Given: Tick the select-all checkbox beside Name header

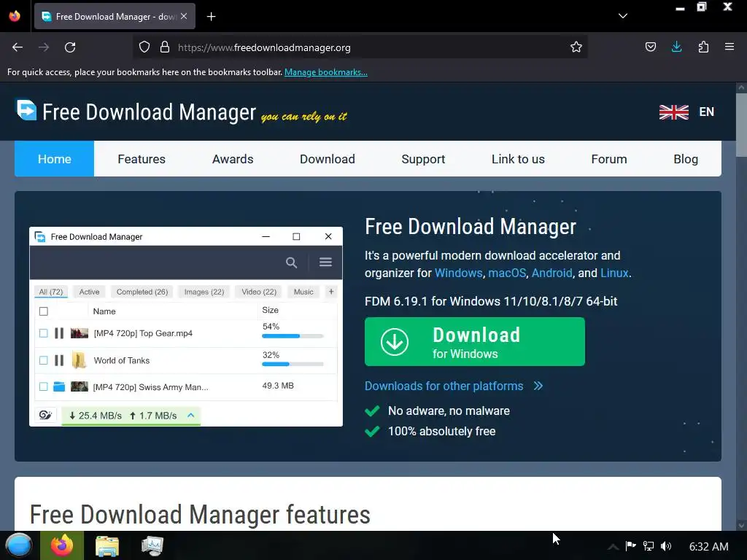Looking at the screenshot, I should click(x=43, y=311).
